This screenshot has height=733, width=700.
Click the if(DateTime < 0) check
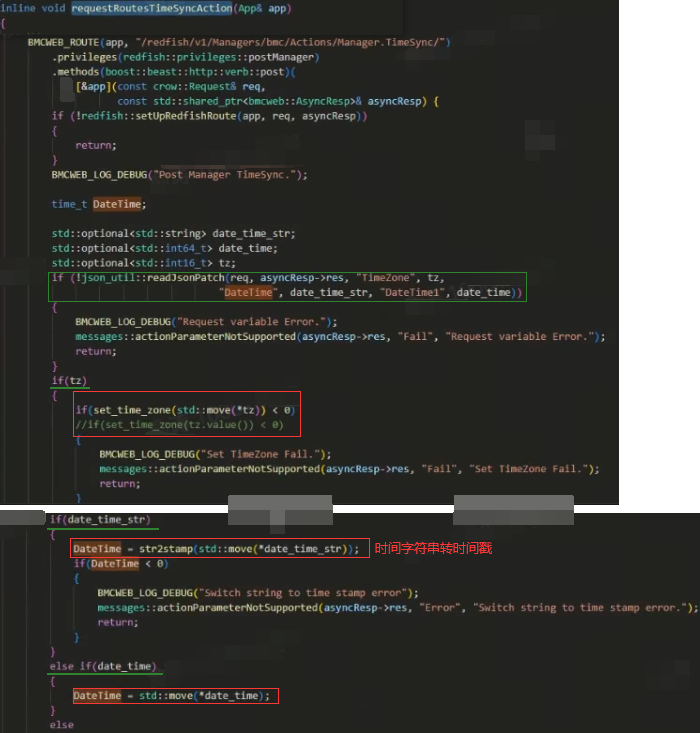[121, 564]
